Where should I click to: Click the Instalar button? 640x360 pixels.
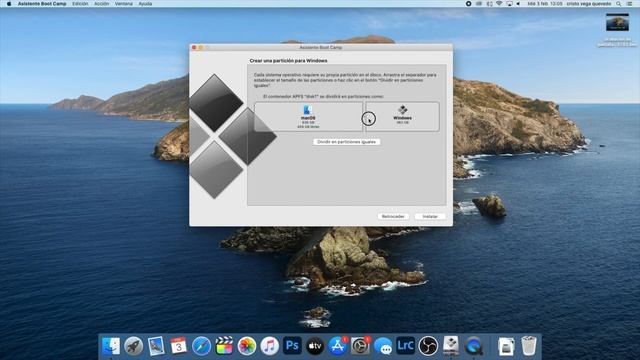[x=430, y=216]
